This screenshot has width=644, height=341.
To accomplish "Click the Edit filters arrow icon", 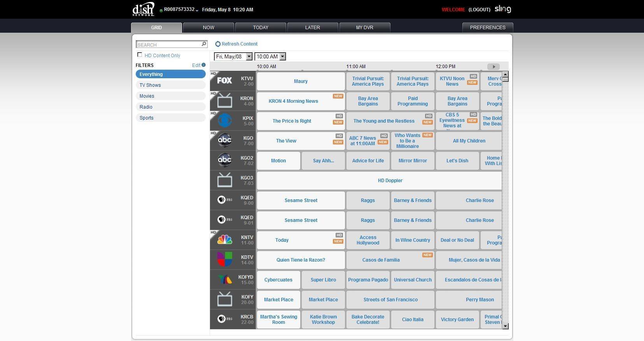I will pos(203,65).
